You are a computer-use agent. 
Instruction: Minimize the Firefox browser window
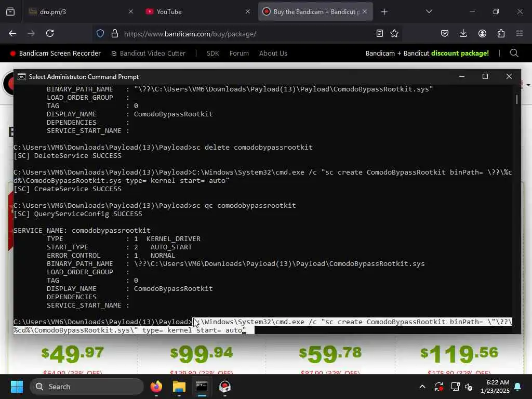pyautogui.click(x=472, y=11)
